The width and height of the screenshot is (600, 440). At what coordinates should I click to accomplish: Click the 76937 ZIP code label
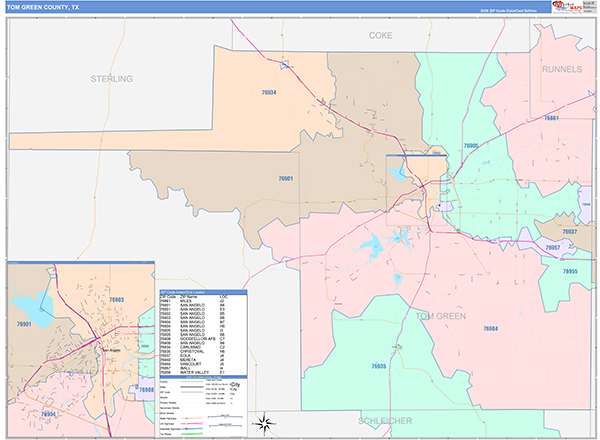coord(569,231)
